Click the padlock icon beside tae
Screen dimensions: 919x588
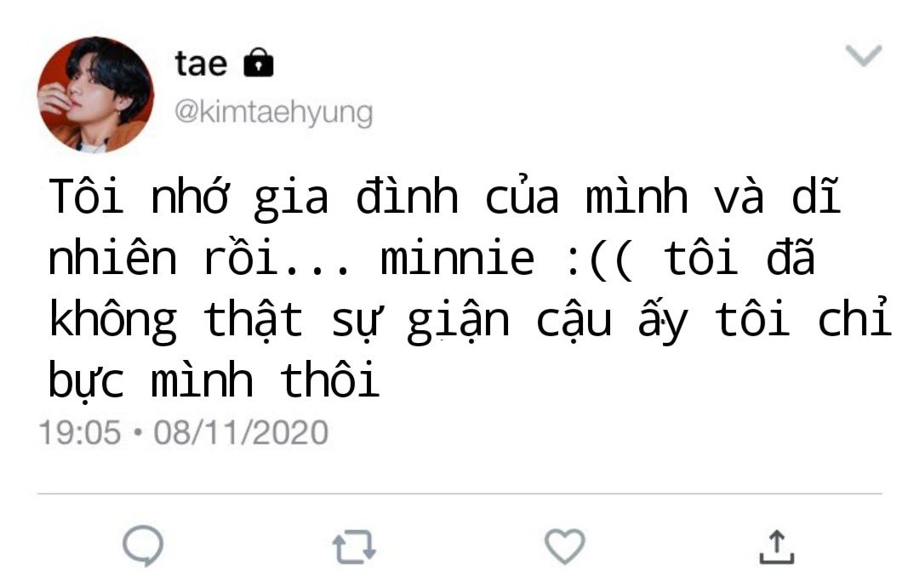259,62
